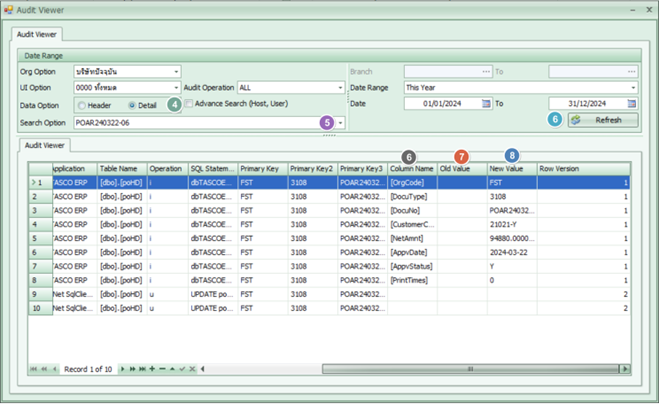The width and height of the screenshot is (659, 404).
Task: Sort by the Column Name header
Action: point(412,169)
